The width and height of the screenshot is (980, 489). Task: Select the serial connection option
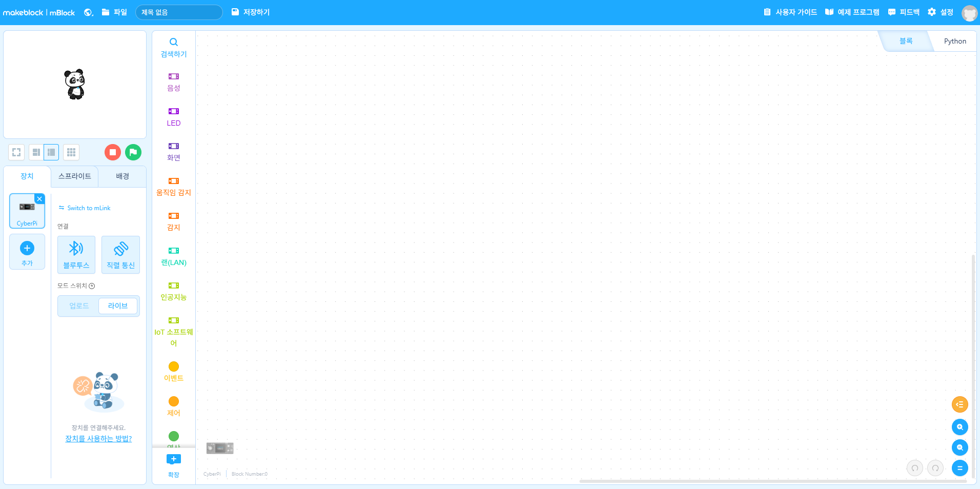click(x=120, y=255)
